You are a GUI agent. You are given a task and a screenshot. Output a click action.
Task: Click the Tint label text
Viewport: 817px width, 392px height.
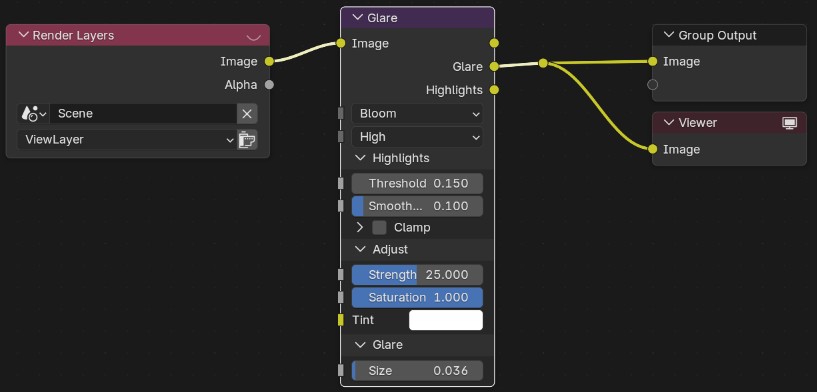point(363,320)
